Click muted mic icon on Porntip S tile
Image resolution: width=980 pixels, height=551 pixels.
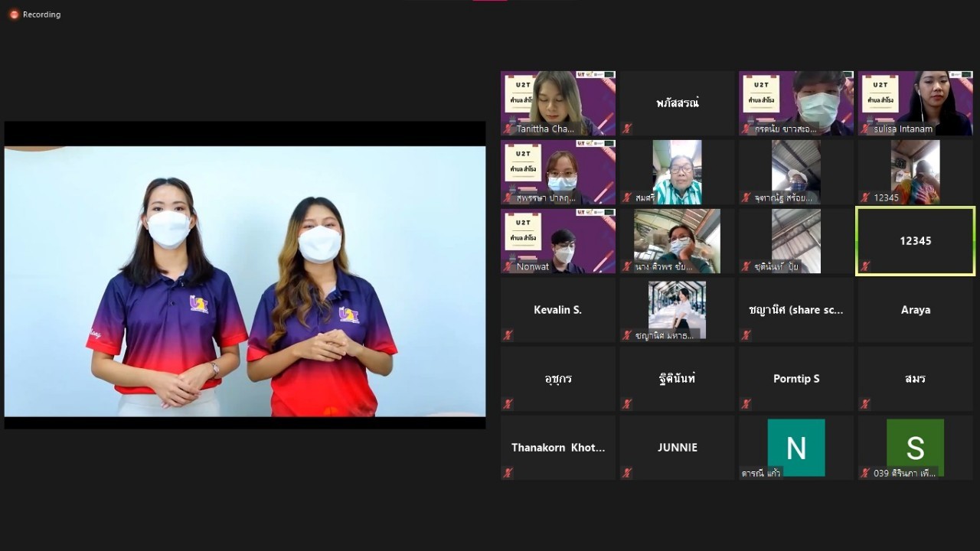746,404
